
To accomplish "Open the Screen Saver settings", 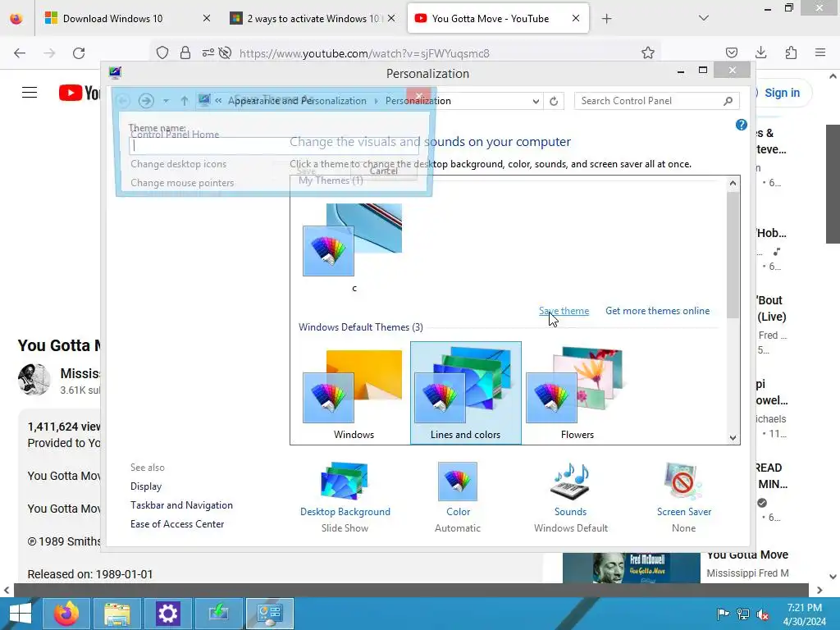I will 683,497.
